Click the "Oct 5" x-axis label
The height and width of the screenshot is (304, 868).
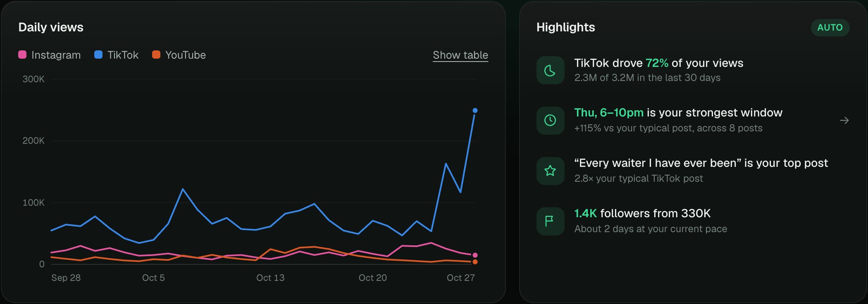pyautogui.click(x=153, y=278)
